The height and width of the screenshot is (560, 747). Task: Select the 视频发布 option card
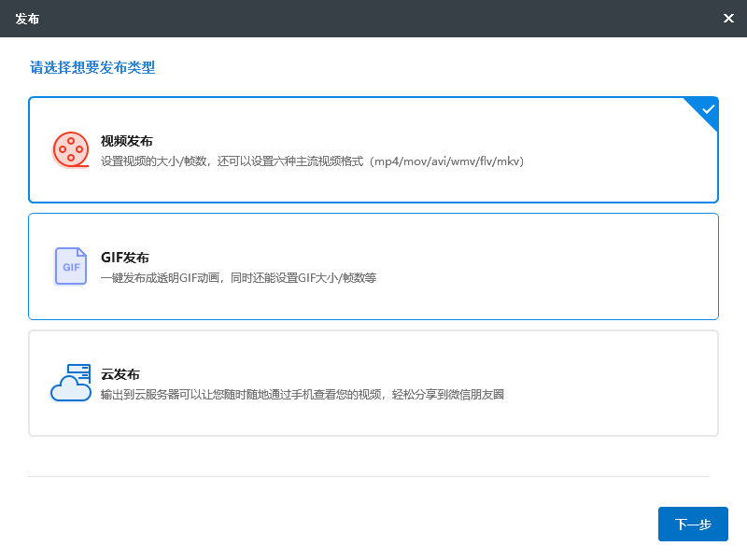pyautogui.click(x=373, y=150)
